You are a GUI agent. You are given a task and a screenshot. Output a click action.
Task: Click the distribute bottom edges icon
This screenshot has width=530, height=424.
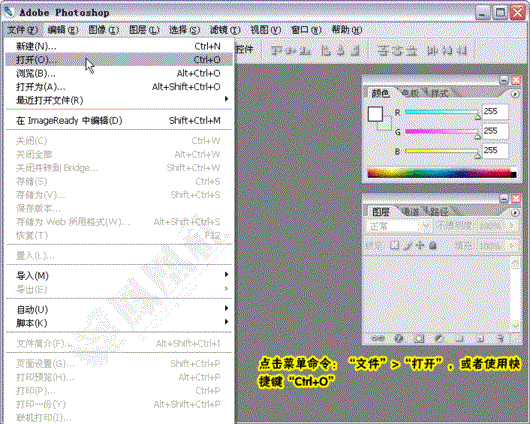(x=412, y=51)
